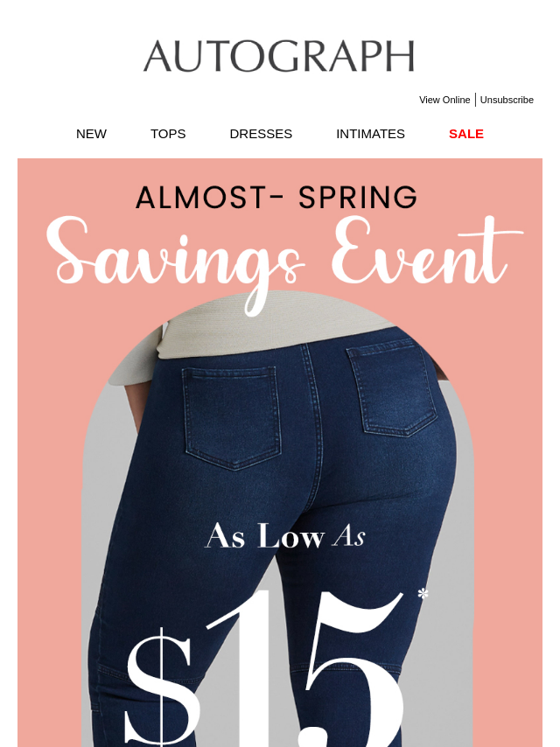Image resolution: width=560 pixels, height=747 pixels.
Task: Open the View Online link
Action: (x=444, y=100)
